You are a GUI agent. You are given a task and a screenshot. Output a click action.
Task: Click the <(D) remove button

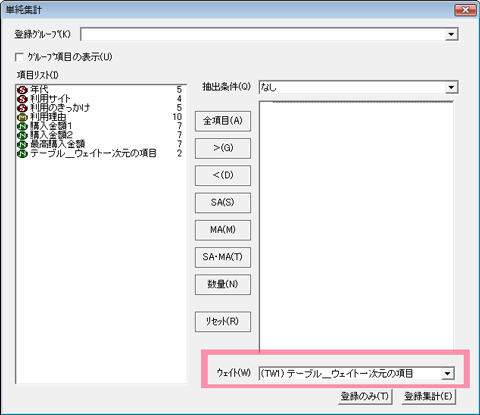[223, 175]
